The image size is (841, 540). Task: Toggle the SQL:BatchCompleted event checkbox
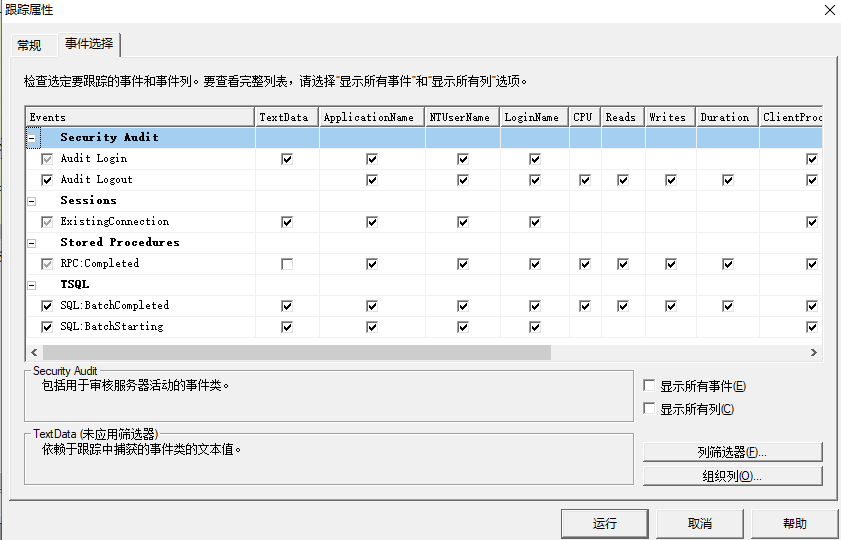click(x=47, y=306)
